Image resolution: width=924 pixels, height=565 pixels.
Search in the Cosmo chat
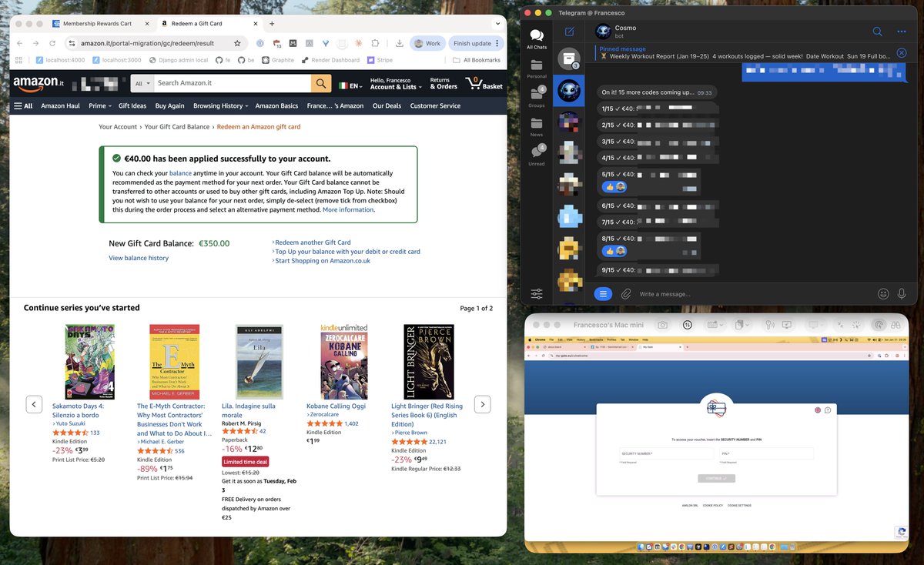click(x=877, y=32)
